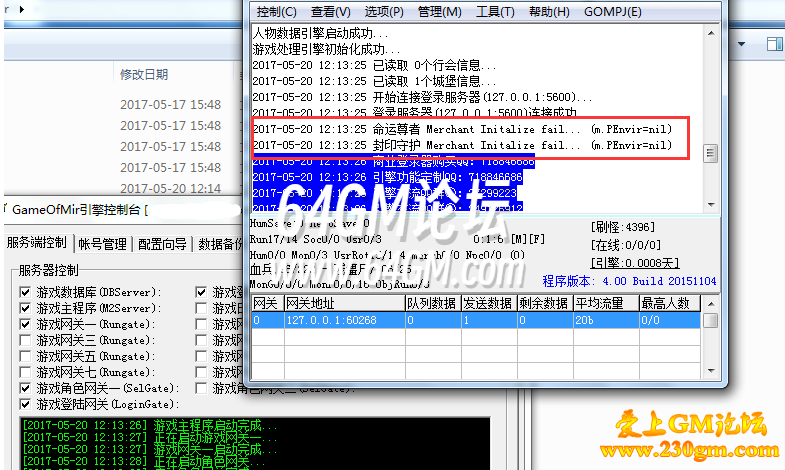Click the 网关 column header
This screenshot has height=470, width=785.
[267, 303]
